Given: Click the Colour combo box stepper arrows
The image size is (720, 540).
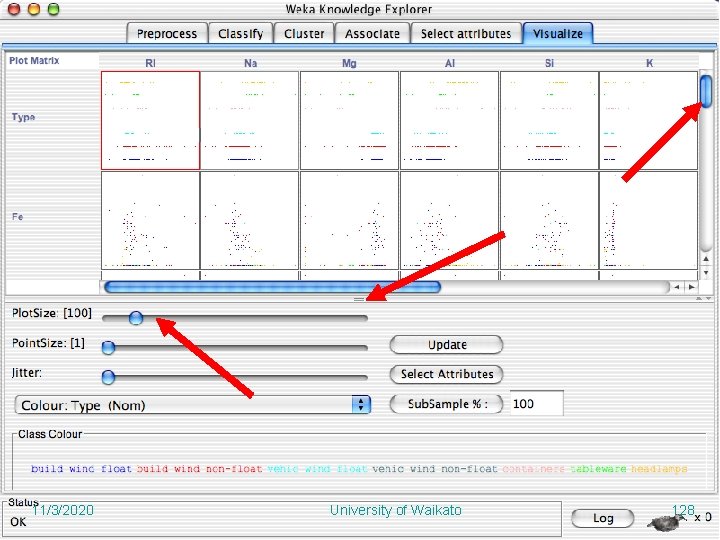Looking at the screenshot, I should coord(361,405).
